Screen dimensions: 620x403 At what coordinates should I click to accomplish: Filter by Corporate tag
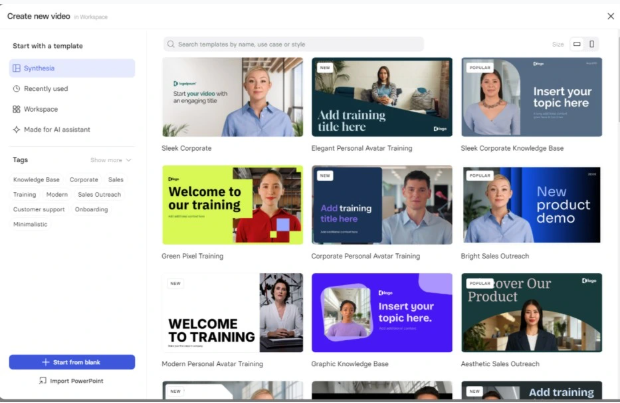tap(84, 180)
